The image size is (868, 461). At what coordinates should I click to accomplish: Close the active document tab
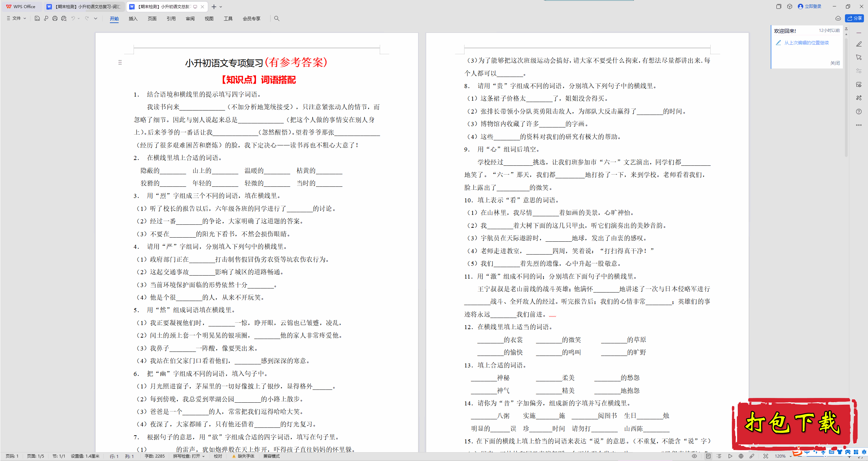[x=202, y=7]
